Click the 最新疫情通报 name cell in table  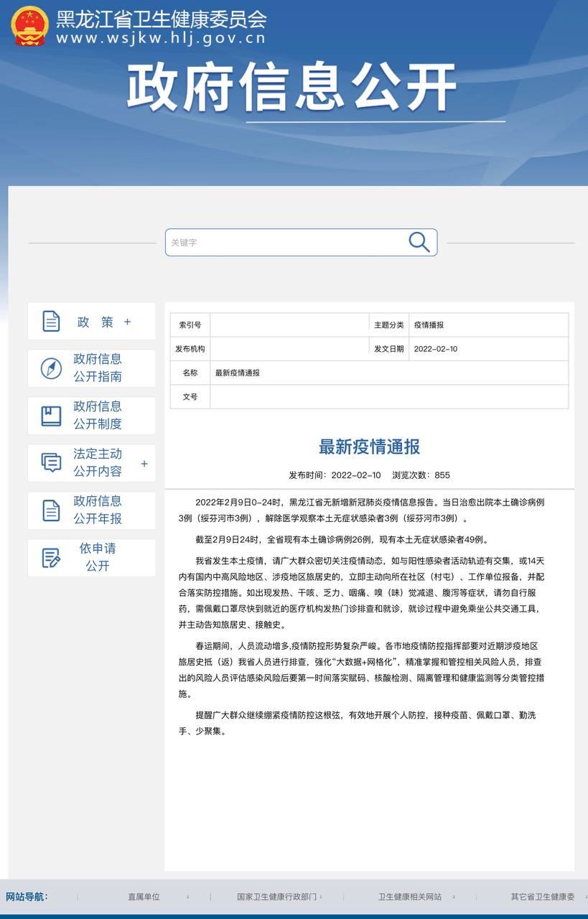click(389, 373)
